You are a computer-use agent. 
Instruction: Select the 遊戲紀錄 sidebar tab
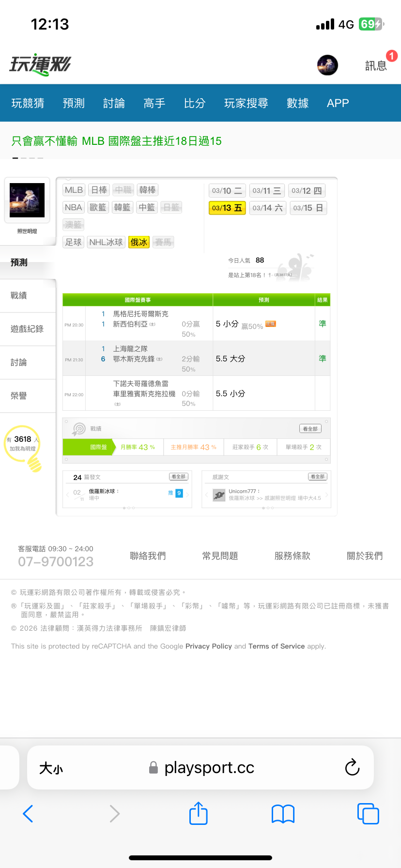[x=28, y=329]
